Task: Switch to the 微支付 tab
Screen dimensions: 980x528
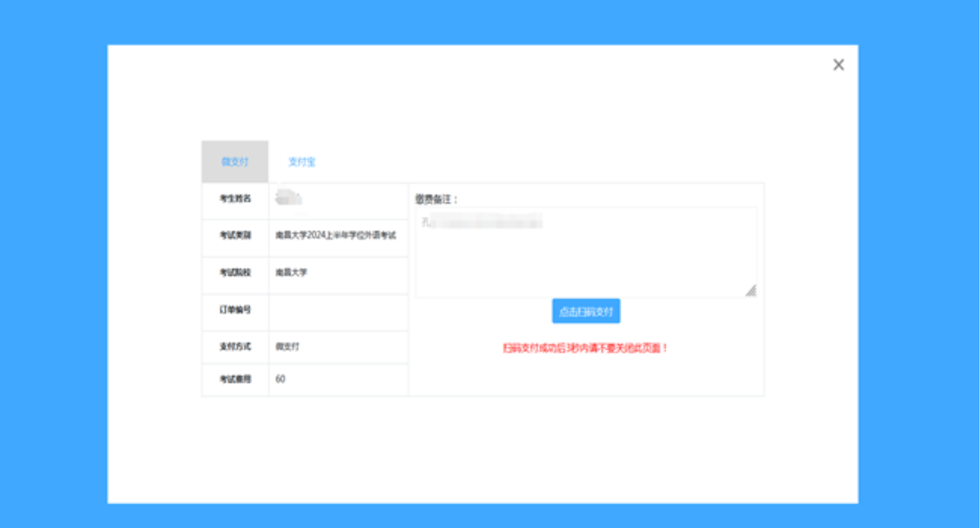Action: 235,162
